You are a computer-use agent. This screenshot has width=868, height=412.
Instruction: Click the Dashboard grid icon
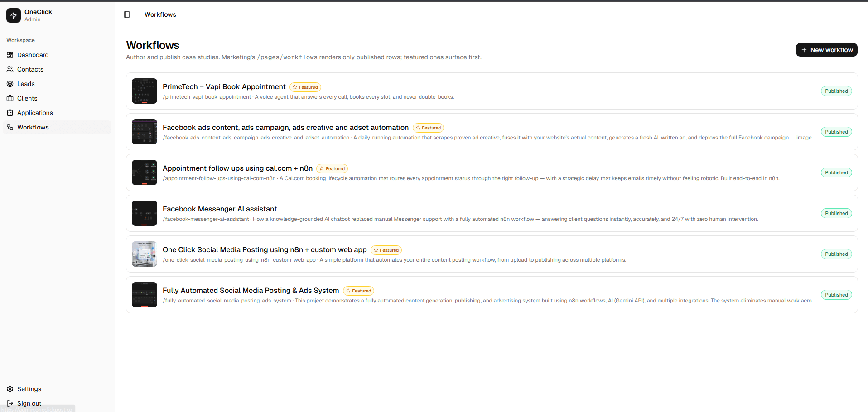point(10,55)
